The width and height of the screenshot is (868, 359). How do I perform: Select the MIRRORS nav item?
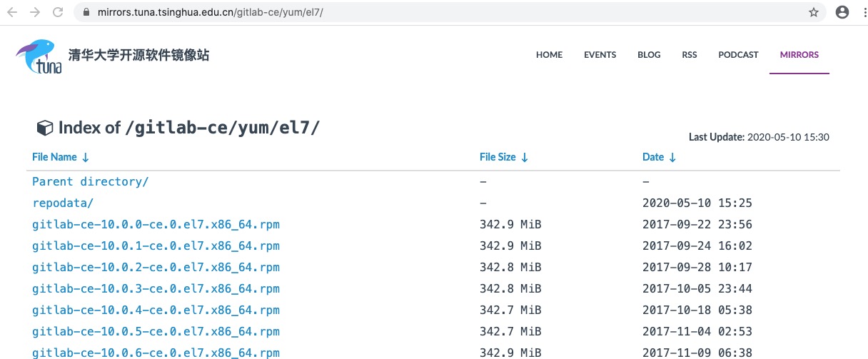(799, 54)
